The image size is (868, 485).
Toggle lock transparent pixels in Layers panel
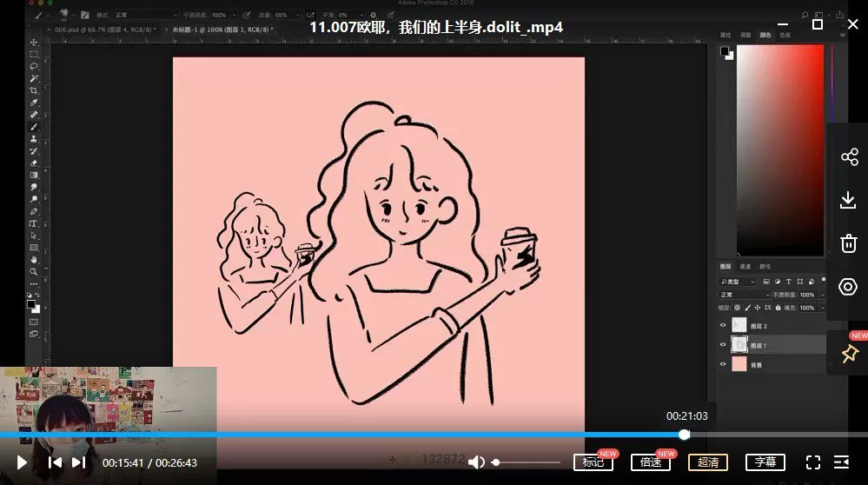coord(737,308)
